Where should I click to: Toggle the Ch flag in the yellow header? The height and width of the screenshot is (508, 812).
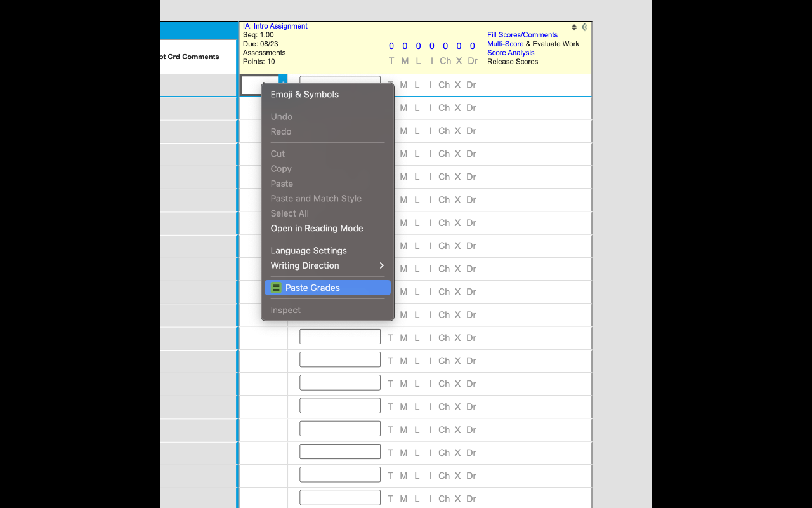(x=445, y=61)
